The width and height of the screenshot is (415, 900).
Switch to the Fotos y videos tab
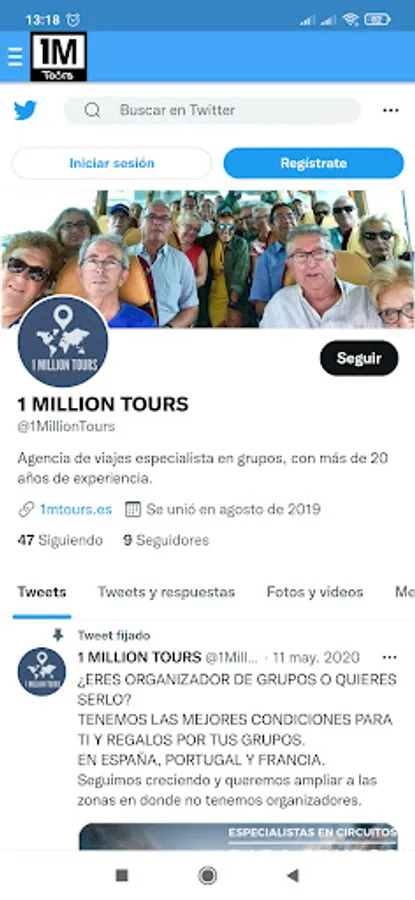315,592
